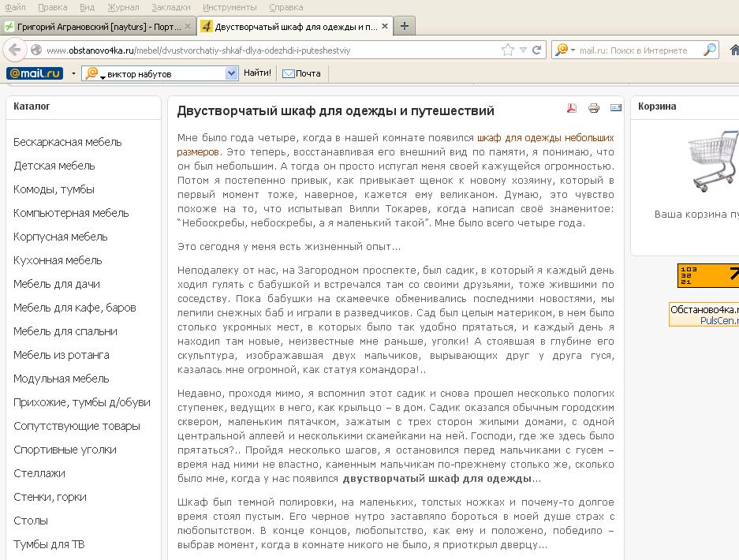
Task: Open the Вид menu
Action: (x=88, y=7)
